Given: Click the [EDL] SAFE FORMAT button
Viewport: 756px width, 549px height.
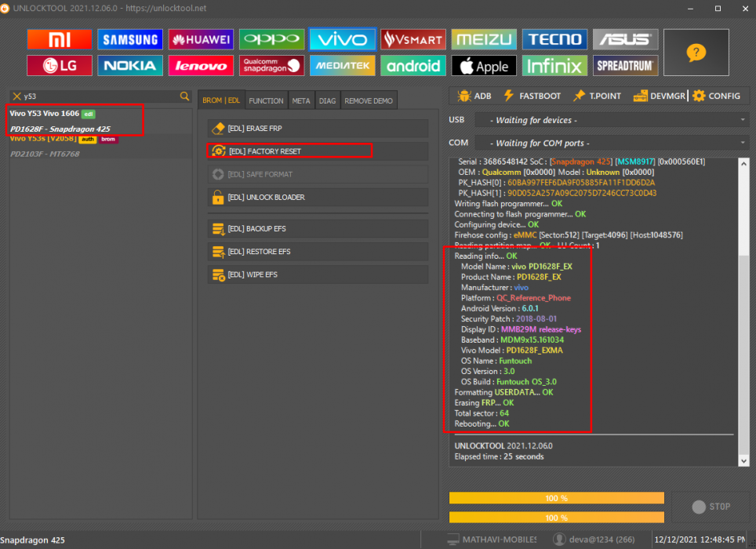Looking at the screenshot, I should click(318, 174).
